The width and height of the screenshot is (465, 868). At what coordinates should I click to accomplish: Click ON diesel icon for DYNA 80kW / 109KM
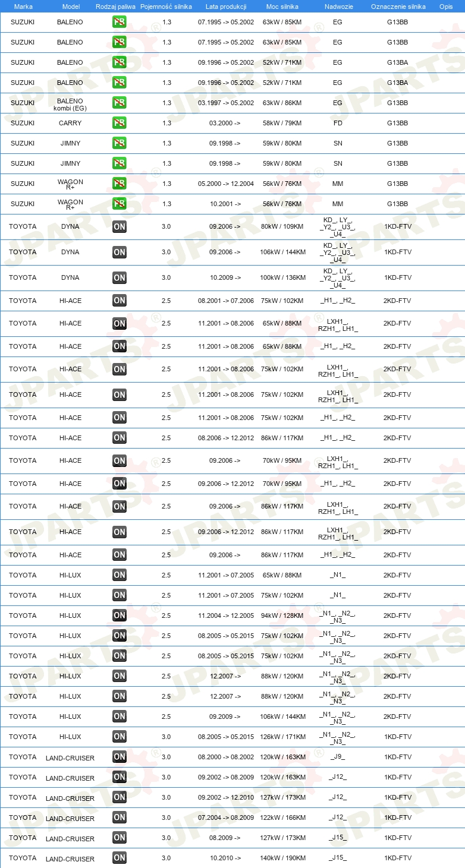(120, 226)
